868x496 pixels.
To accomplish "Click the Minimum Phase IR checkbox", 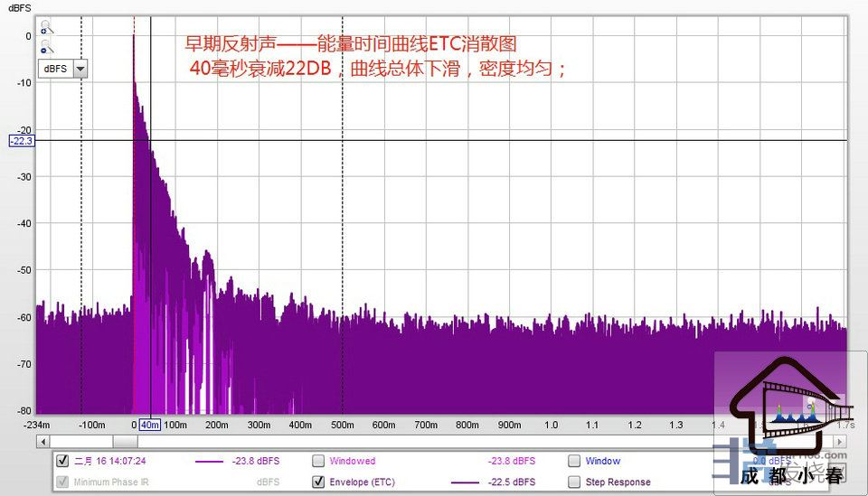I will tap(62, 482).
